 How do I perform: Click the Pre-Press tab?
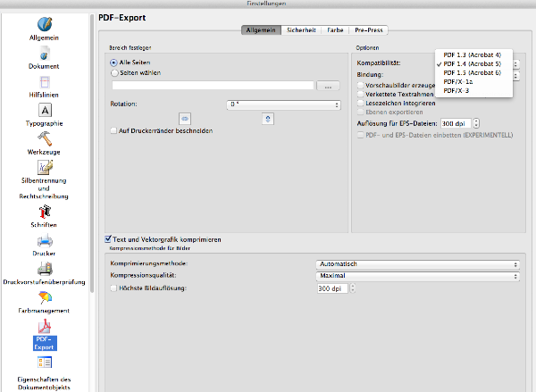pyautogui.click(x=372, y=29)
